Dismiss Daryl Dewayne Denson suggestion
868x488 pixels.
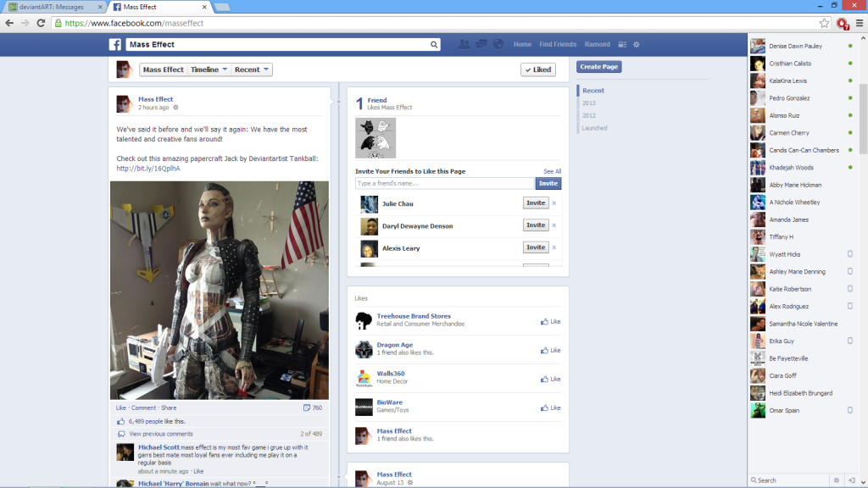554,225
